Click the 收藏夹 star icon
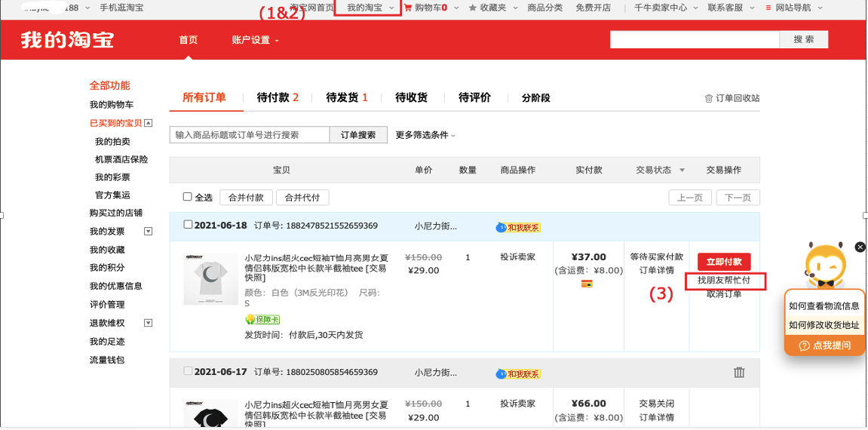The image size is (868, 430). coord(473,8)
